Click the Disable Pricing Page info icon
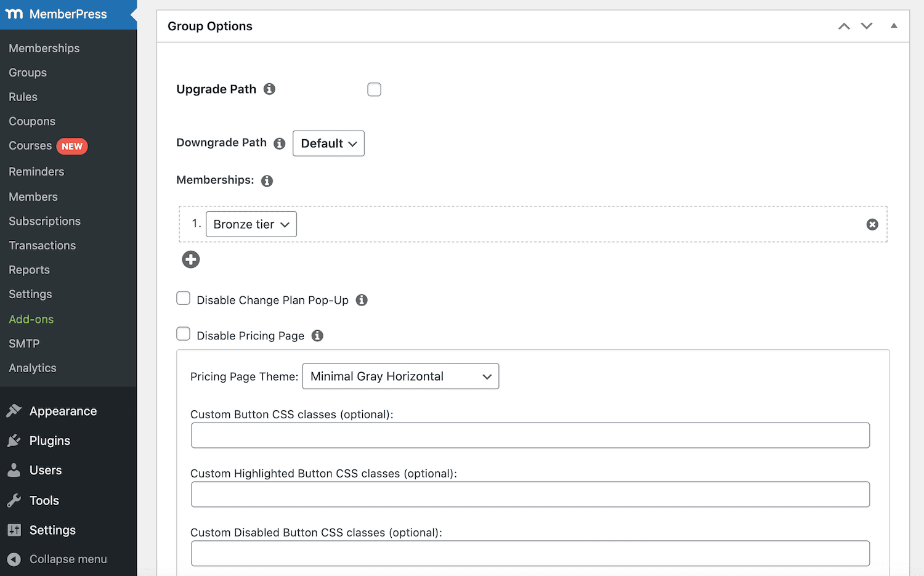 317,336
